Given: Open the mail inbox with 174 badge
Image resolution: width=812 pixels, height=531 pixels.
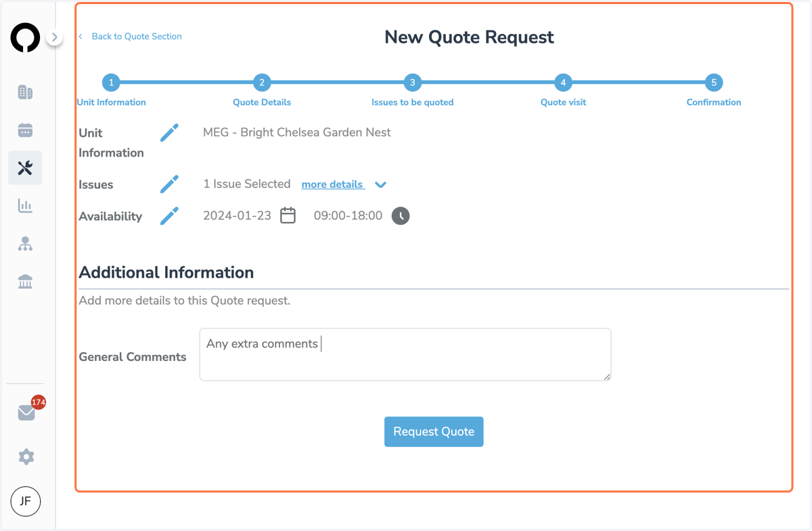Looking at the screenshot, I should click(26, 412).
